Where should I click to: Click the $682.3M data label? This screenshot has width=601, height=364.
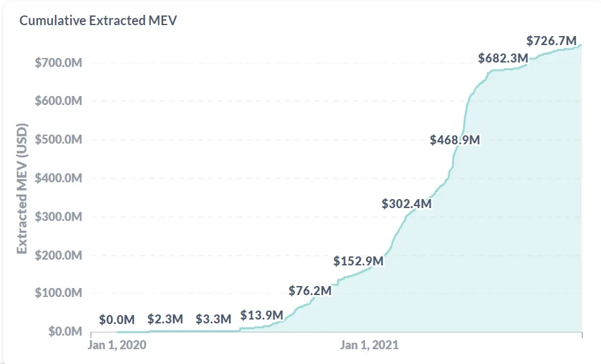pyautogui.click(x=503, y=58)
